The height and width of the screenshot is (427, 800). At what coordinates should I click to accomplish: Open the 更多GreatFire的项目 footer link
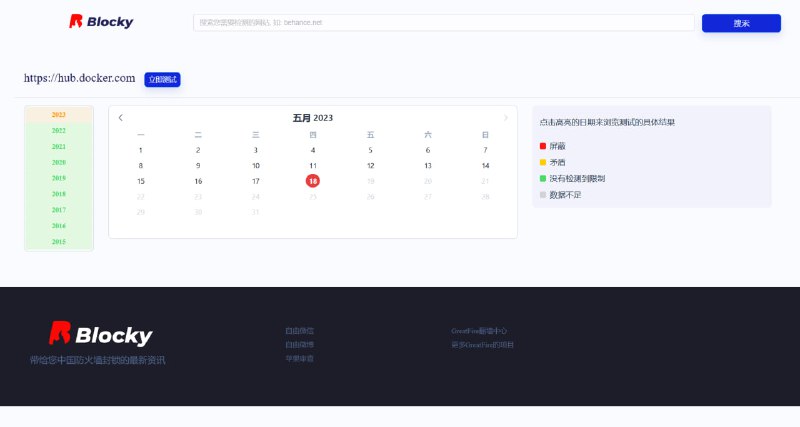482,345
